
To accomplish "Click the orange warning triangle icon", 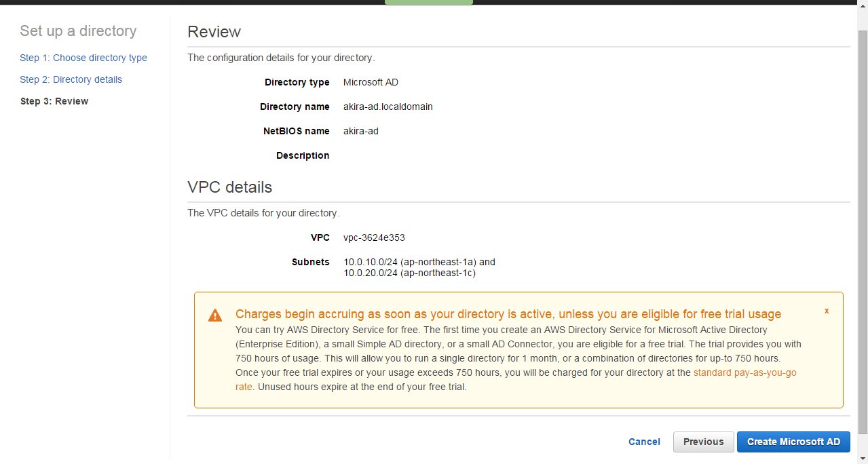I will coord(215,315).
